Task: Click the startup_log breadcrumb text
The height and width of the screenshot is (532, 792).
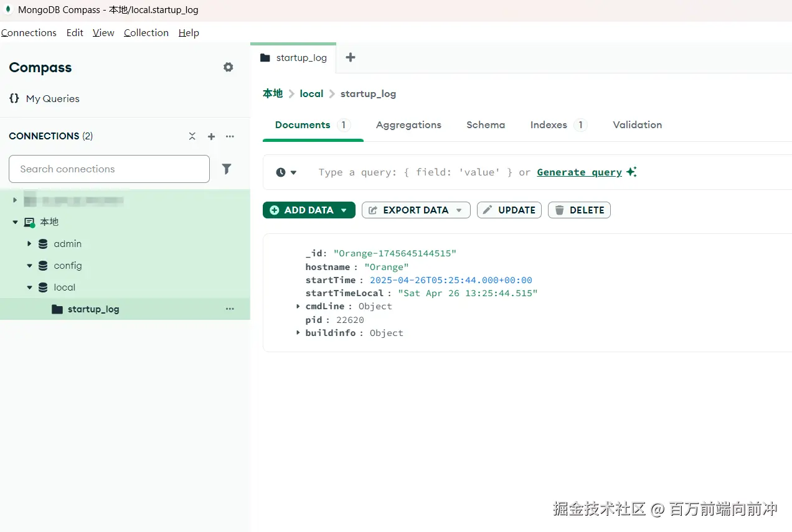Action: (x=368, y=94)
